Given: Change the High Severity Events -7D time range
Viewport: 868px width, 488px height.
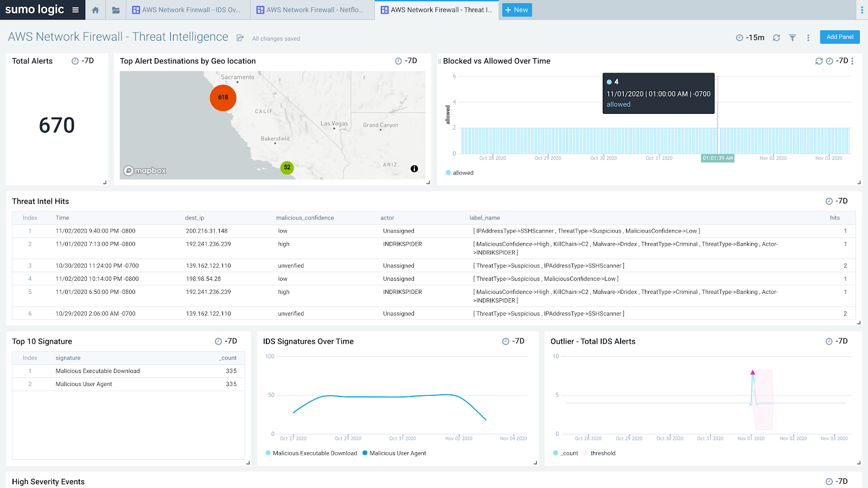Looking at the screenshot, I should [x=837, y=481].
